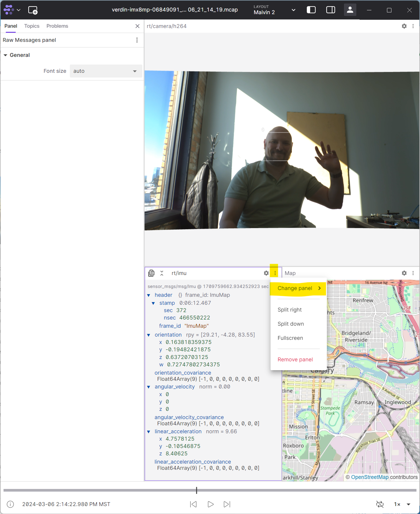
Task: Click the rt/imu panel settings gear
Action: point(266,273)
